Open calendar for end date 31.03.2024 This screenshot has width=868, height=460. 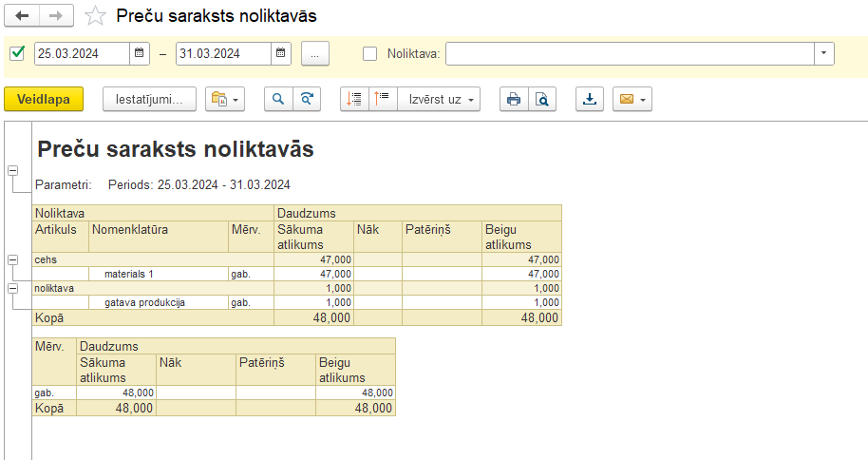281,53
